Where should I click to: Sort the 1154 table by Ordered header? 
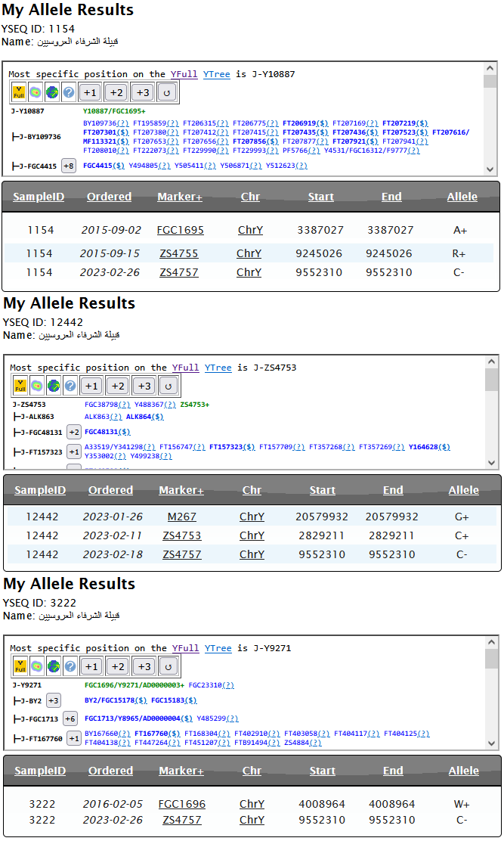(x=110, y=197)
